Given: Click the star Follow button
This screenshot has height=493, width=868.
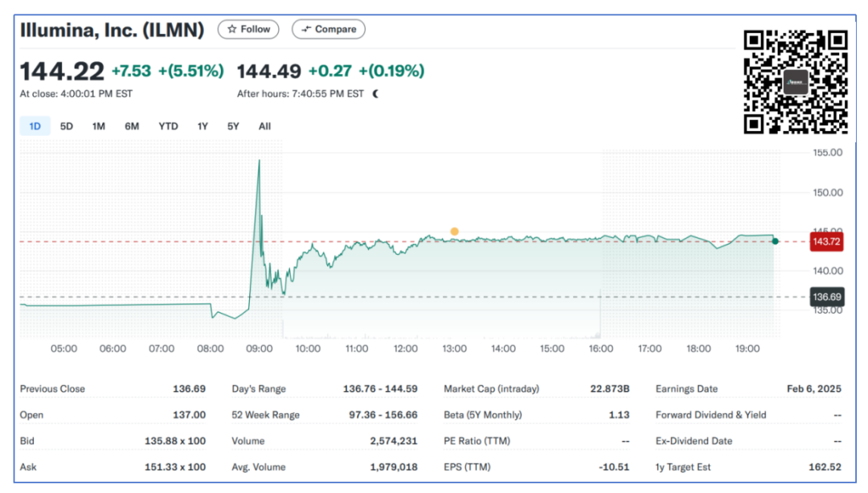Looking at the screenshot, I should tap(248, 29).
